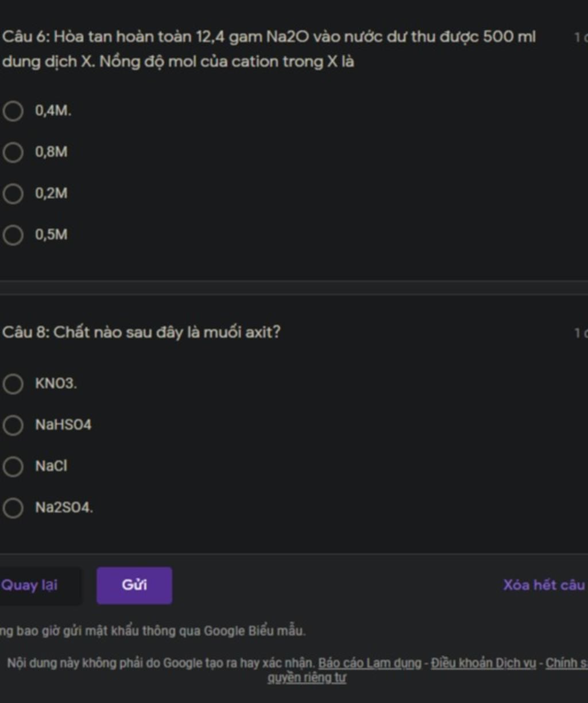Click the point value beside Câu 6
This screenshot has height=703, width=588.
[x=581, y=37]
